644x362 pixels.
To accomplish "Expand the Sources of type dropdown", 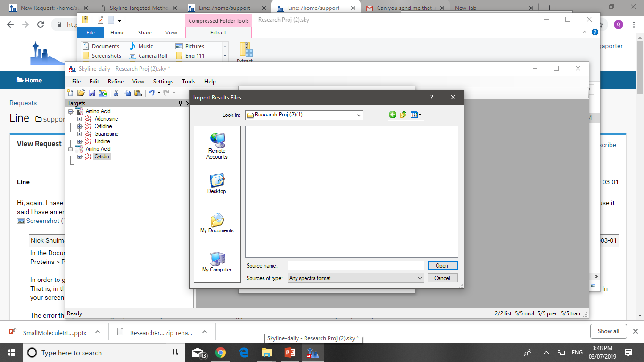I will (420, 278).
